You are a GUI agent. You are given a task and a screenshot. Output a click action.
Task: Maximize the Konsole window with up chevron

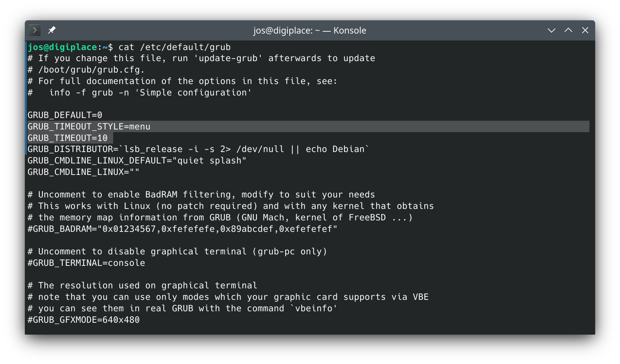(568, 30)
